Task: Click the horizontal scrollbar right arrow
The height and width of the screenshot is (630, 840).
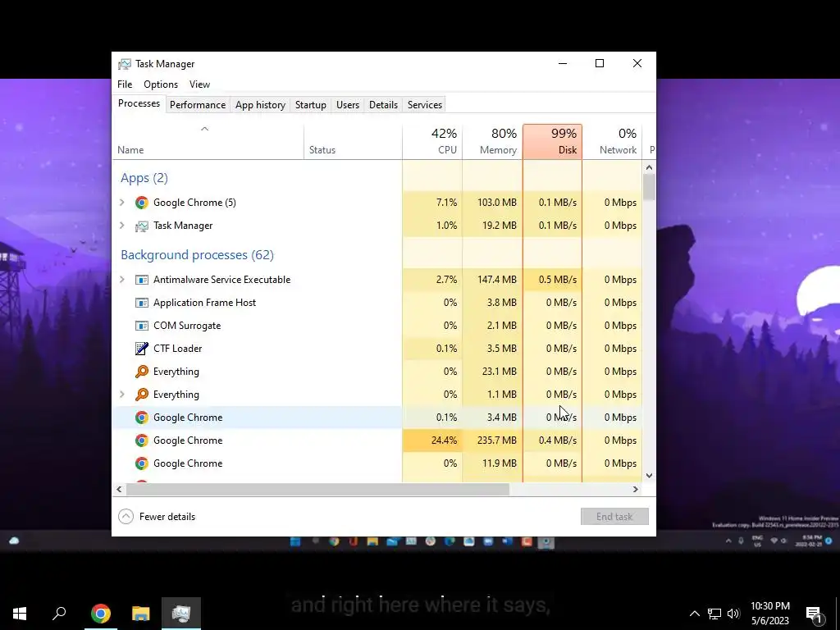Action: pyautogui.click(x=636, y=489)
